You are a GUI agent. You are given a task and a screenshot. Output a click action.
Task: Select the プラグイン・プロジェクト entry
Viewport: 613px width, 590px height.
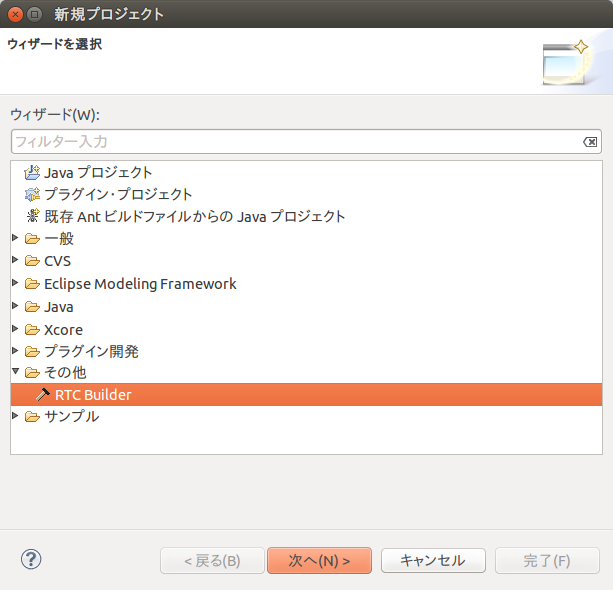pos(118,194)
